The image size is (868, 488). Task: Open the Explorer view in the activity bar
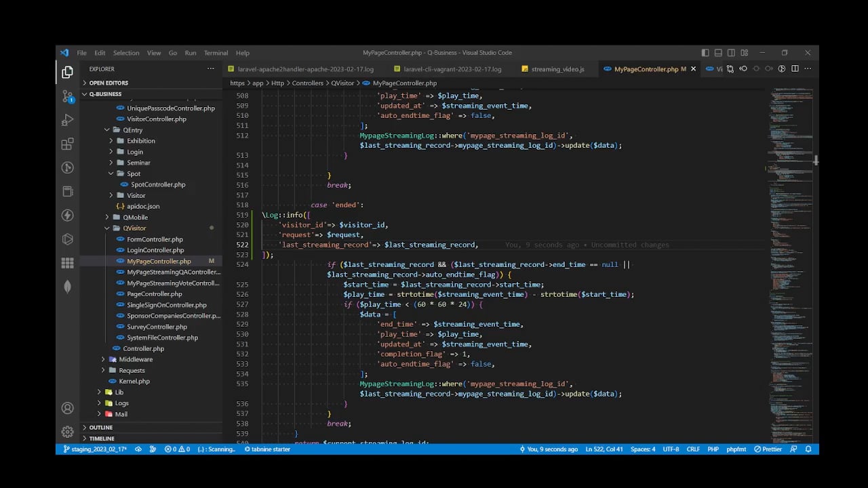coord(67,72)
